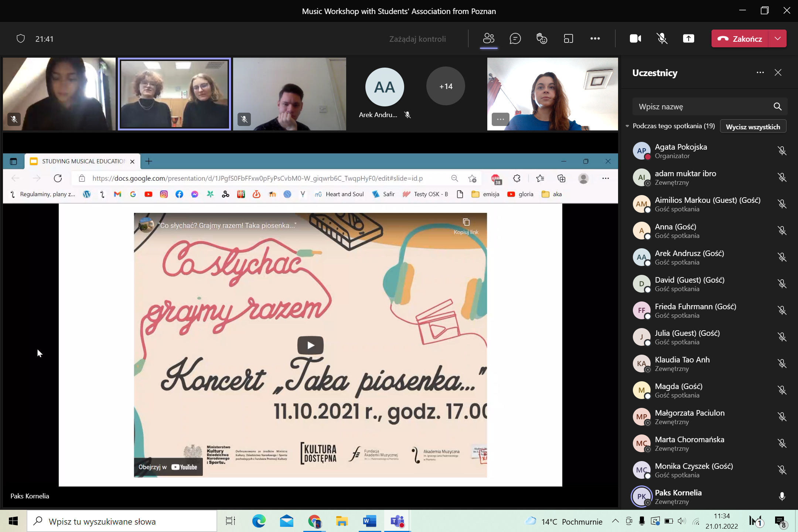Expand the dropdown arrow next to Zakończ
This screenshot has height=532, width=798.
point(778,38)
